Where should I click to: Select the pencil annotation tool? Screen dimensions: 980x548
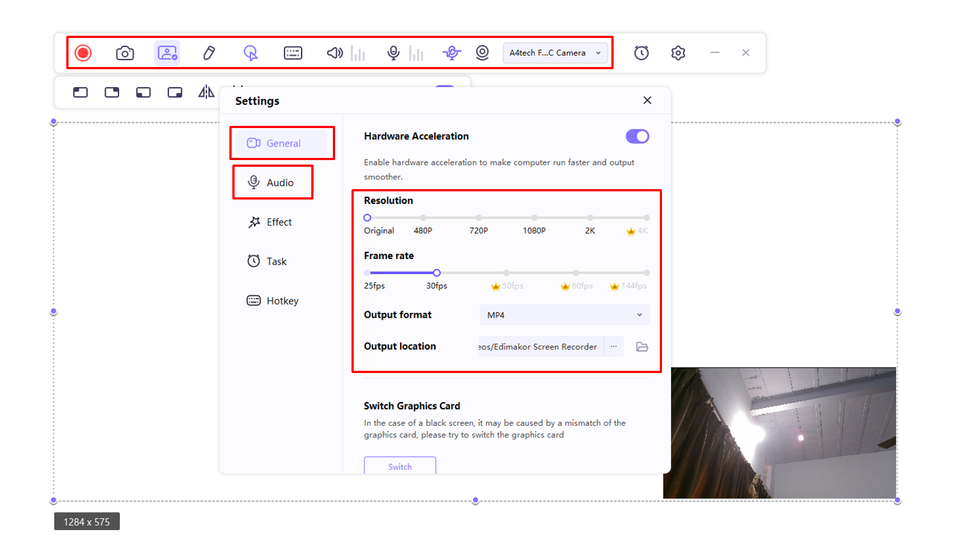click(x=209, y=53)
